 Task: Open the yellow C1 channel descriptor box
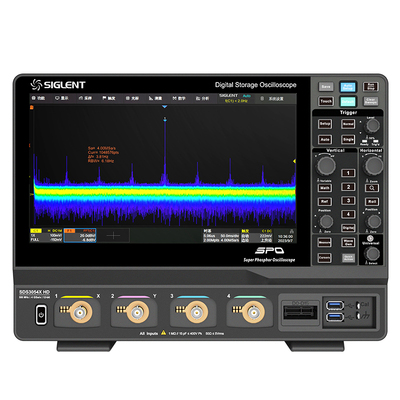click(x=46, y=235)
